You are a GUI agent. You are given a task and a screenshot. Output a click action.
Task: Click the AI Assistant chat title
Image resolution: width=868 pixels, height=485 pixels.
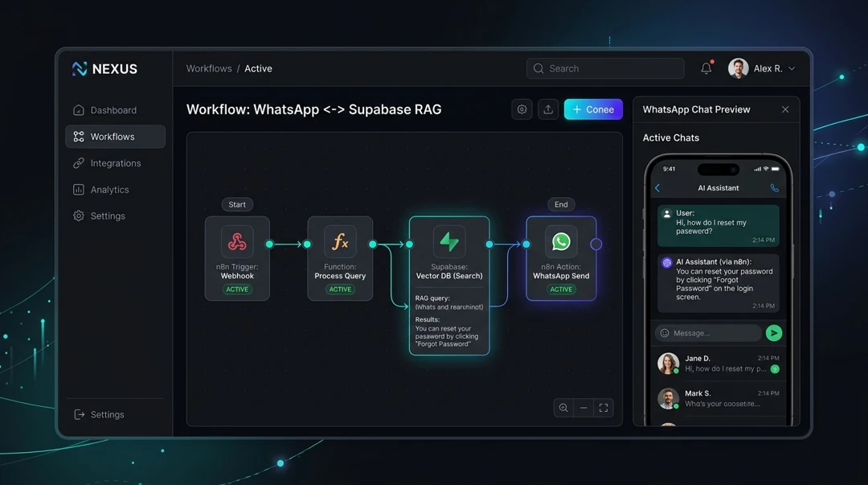coord(718,188)
